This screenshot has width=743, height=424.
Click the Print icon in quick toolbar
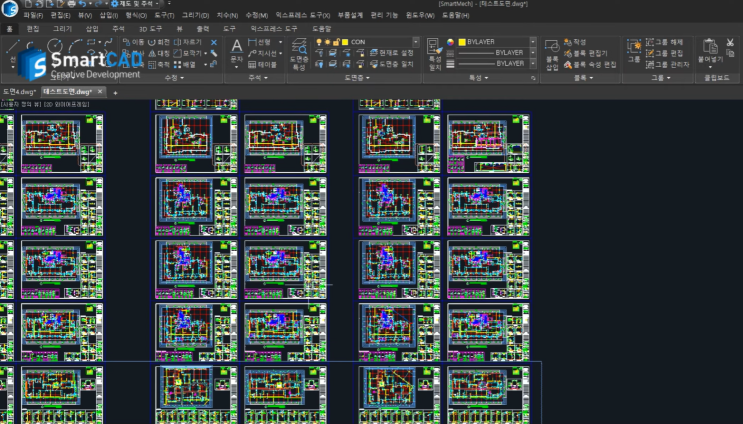pyautogui.click(x=72, y=4)
